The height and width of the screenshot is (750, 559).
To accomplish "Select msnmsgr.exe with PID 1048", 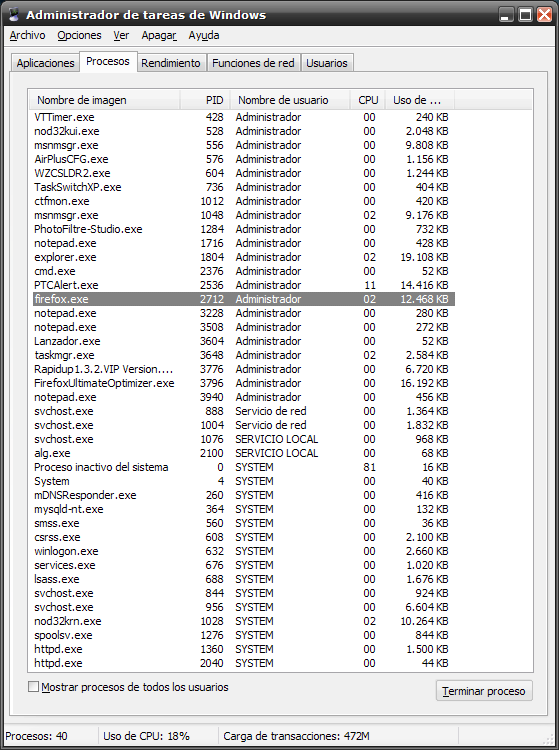I will 243,215.
